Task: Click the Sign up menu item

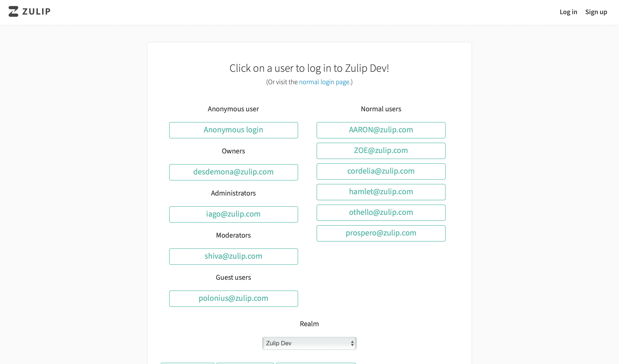Action: coord(596,12)
